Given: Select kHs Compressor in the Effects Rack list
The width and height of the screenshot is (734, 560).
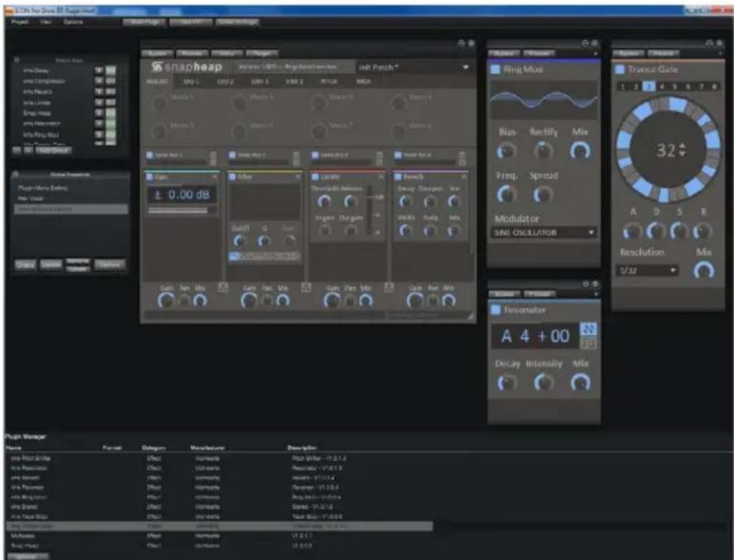Looking at the screenshot, I should pyautogui.click(x=44, y=81).
